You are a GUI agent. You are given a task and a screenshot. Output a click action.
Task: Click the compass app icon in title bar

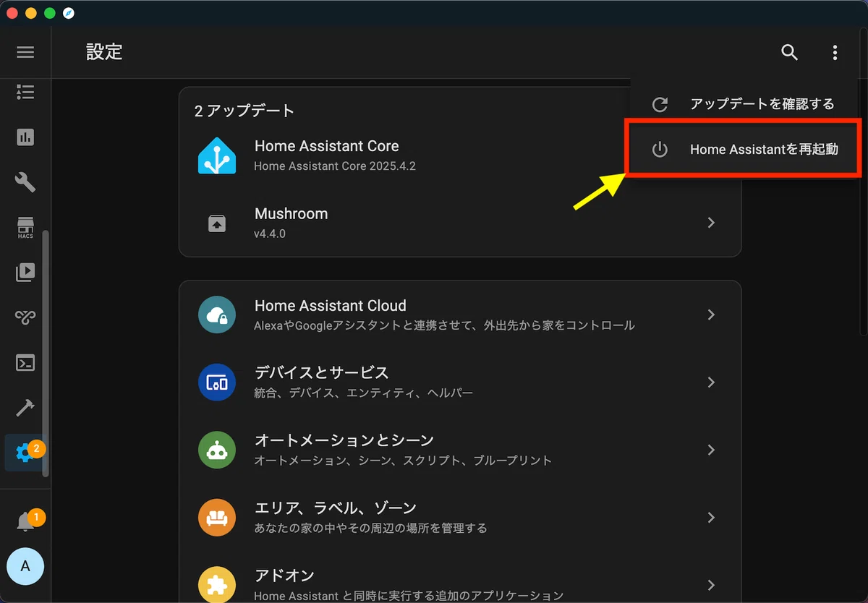click(69, 13)
